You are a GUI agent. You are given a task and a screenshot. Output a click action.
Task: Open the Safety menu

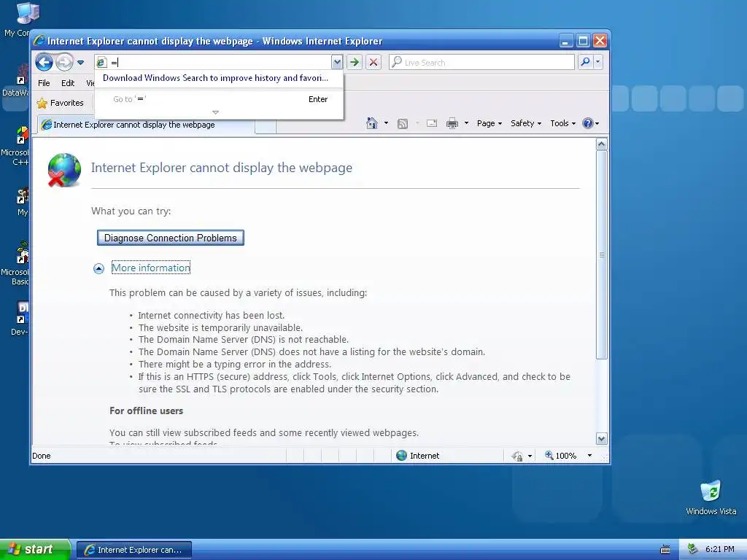pos(525,123)
